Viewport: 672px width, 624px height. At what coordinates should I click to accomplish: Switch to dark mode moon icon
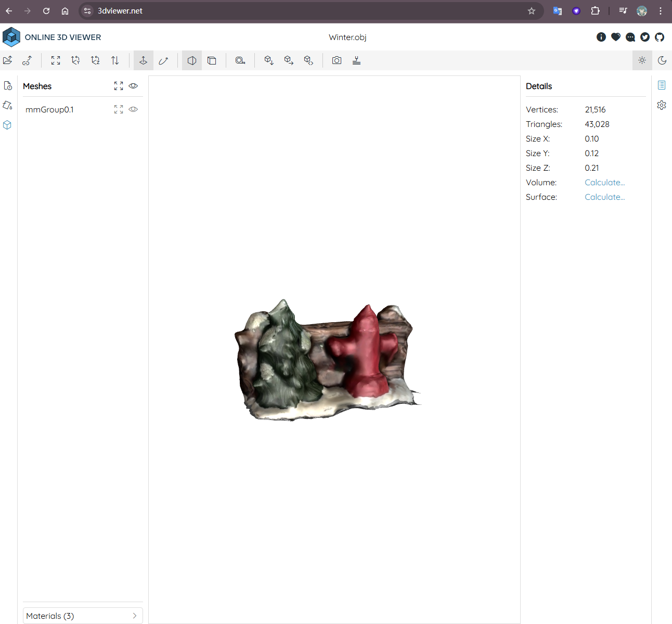(662, 60)
